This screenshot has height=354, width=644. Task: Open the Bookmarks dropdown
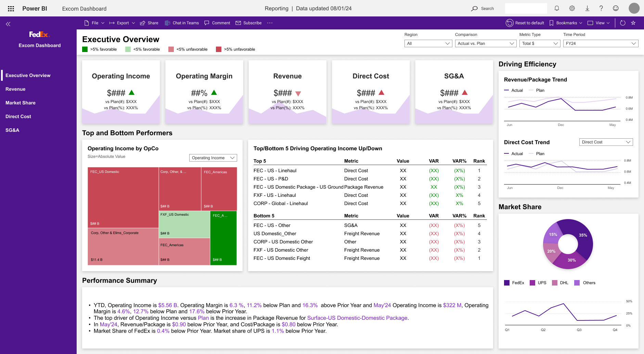[x=566, y=23]
